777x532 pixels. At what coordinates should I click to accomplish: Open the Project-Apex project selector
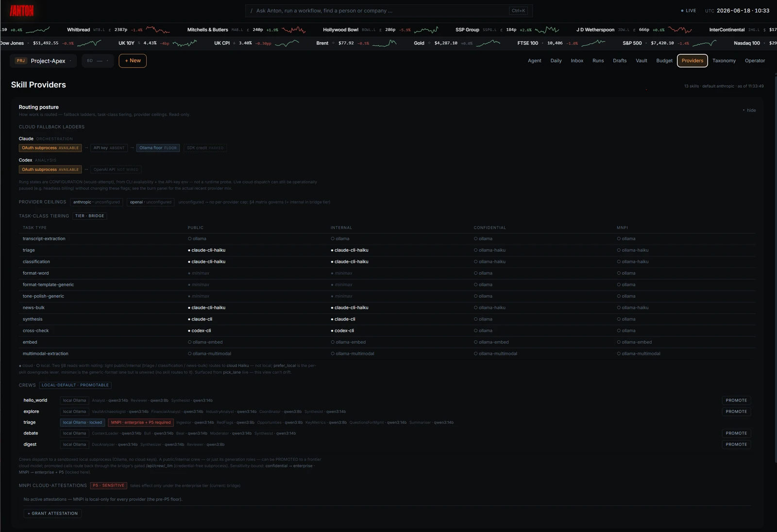pos(44,61)
